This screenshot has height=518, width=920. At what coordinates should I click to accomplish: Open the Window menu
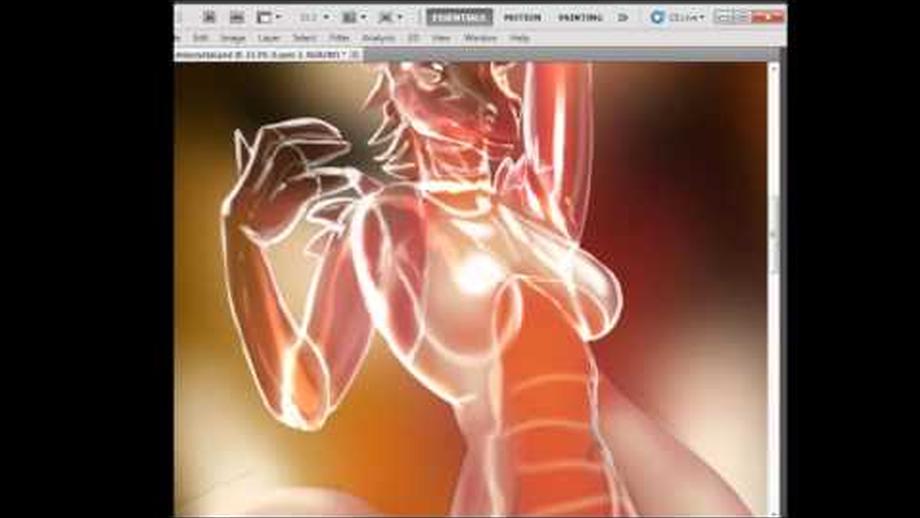480,38
